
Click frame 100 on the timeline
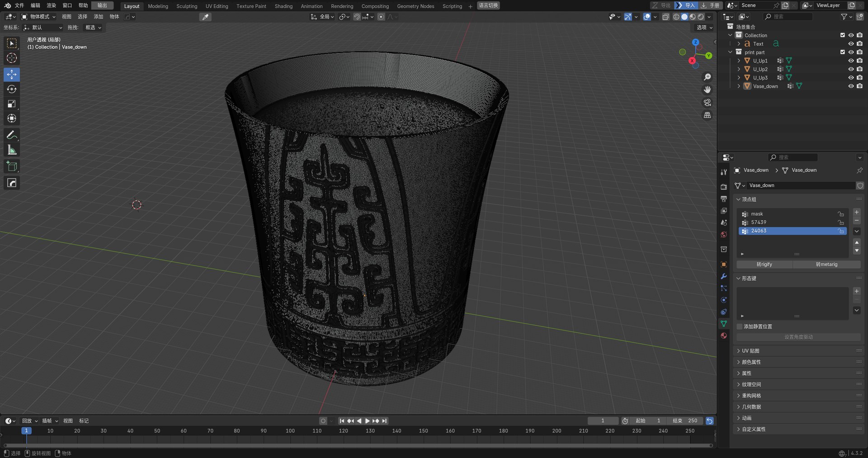290,431
